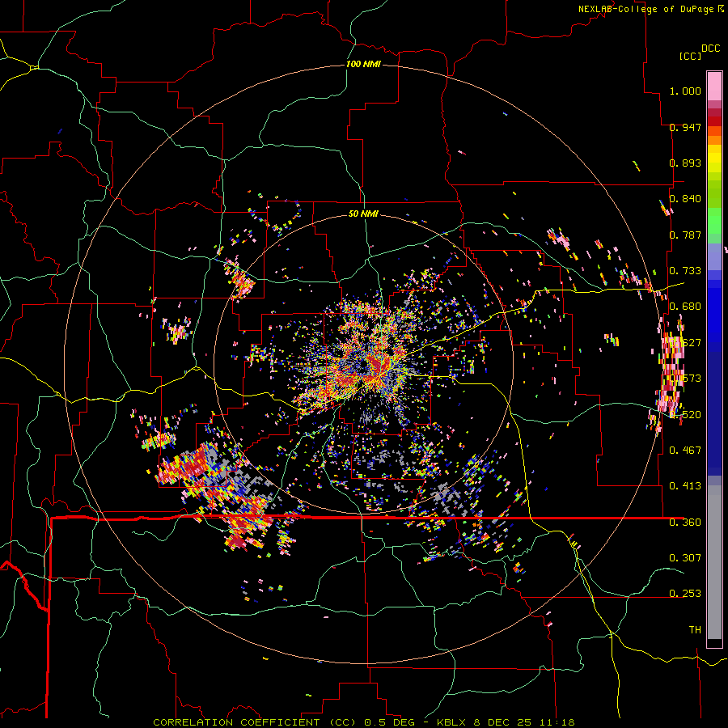Image resolution: width=728 pixels, height=728 pixels.
Task: Click the pink segment of the color bar
Action: [x=714, y=87]
